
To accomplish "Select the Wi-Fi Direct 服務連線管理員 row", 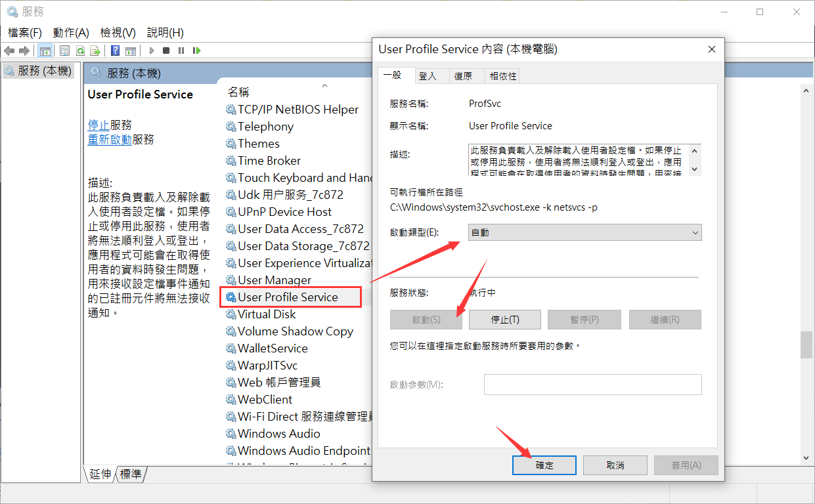I will click(x=297, y=417).
